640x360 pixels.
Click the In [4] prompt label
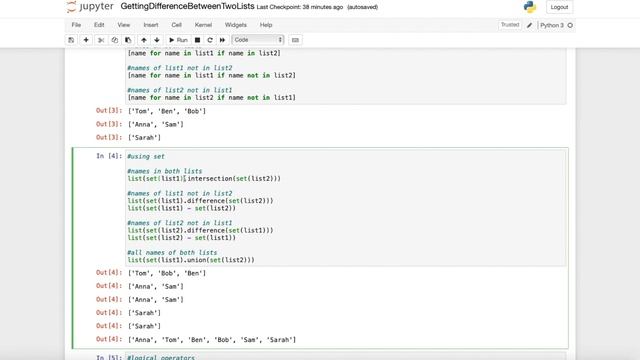[x=109, y=156]
